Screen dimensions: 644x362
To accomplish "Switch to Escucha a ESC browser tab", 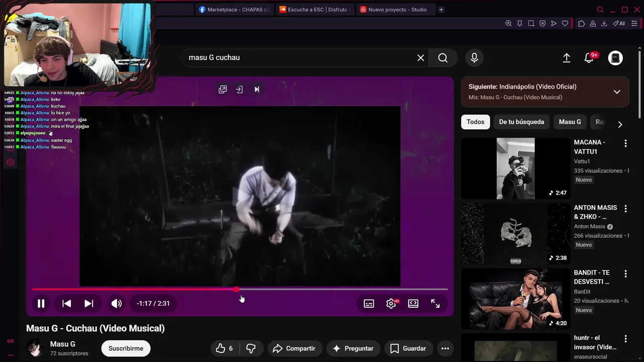I will 315,10.
